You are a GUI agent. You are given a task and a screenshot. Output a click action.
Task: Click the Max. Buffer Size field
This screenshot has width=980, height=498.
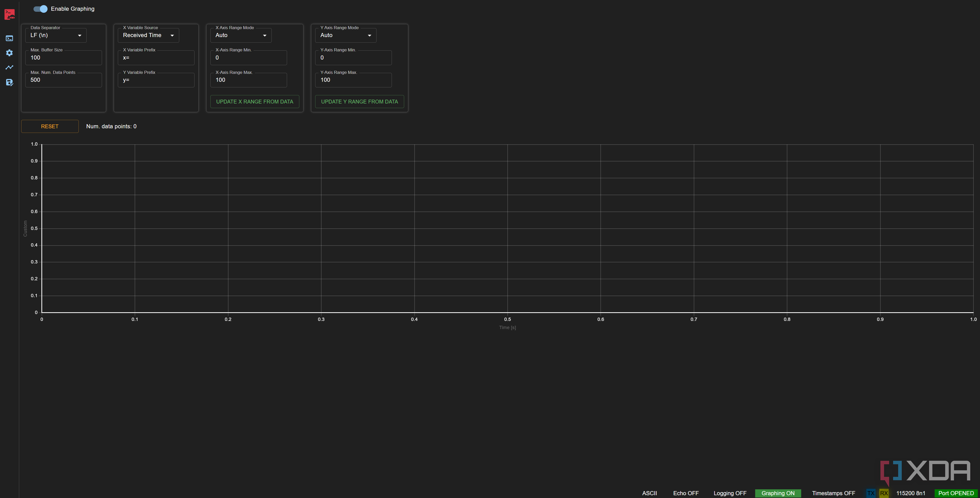(x=64, y=58)
